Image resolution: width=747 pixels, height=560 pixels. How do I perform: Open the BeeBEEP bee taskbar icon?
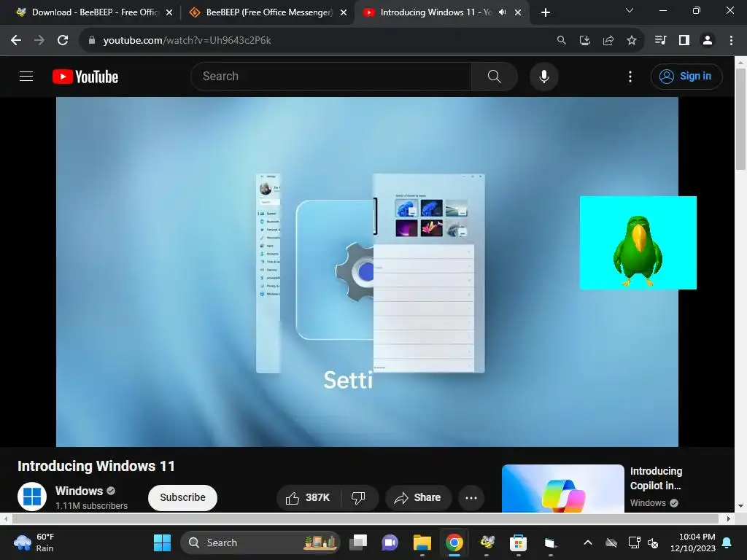(487, 542)
